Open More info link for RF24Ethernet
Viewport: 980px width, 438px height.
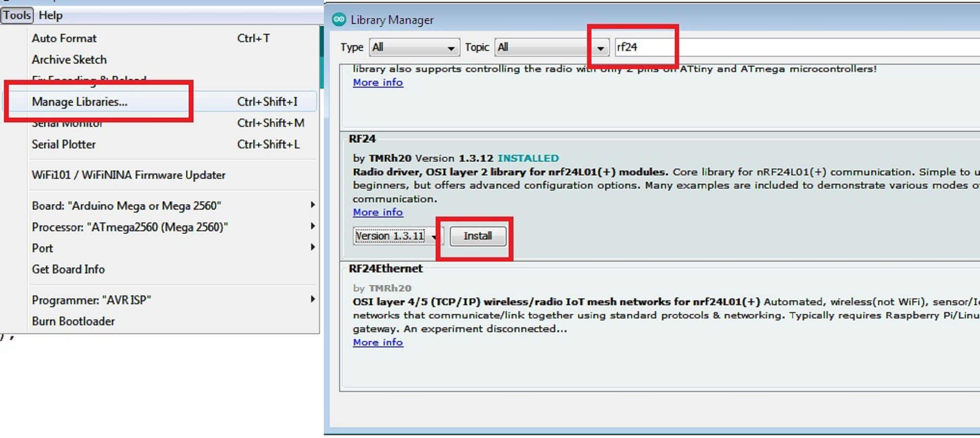[378, 342]
